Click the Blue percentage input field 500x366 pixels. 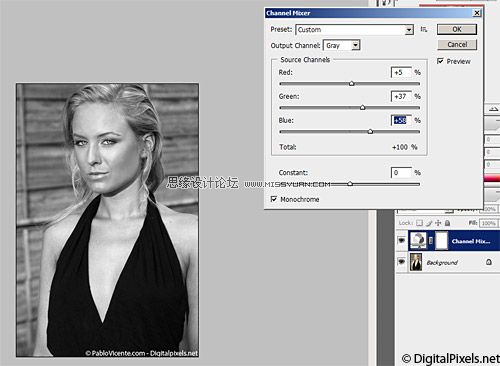pyautogui.click(x=401, y=120)
